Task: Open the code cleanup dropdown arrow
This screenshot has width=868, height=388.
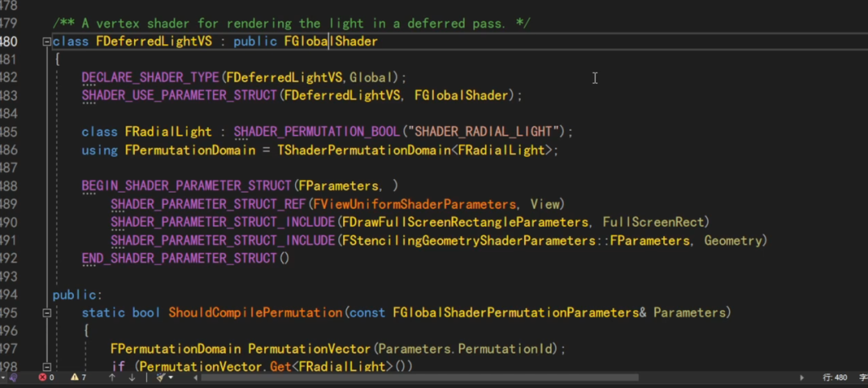Action: [170, 378]
